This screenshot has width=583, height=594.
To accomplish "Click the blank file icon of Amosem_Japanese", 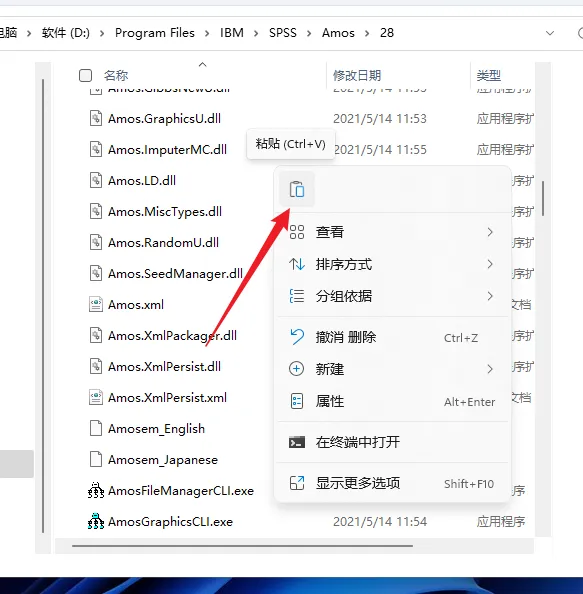I will coord(96,460).
